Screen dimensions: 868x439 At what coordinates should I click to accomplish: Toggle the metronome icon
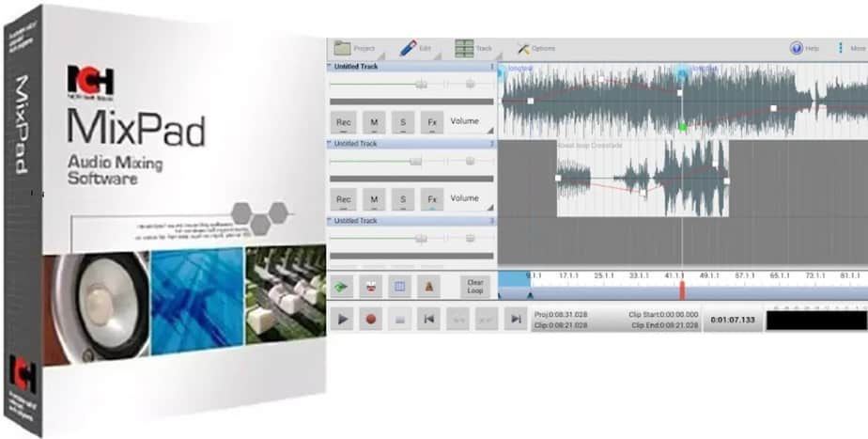(428, 287)
